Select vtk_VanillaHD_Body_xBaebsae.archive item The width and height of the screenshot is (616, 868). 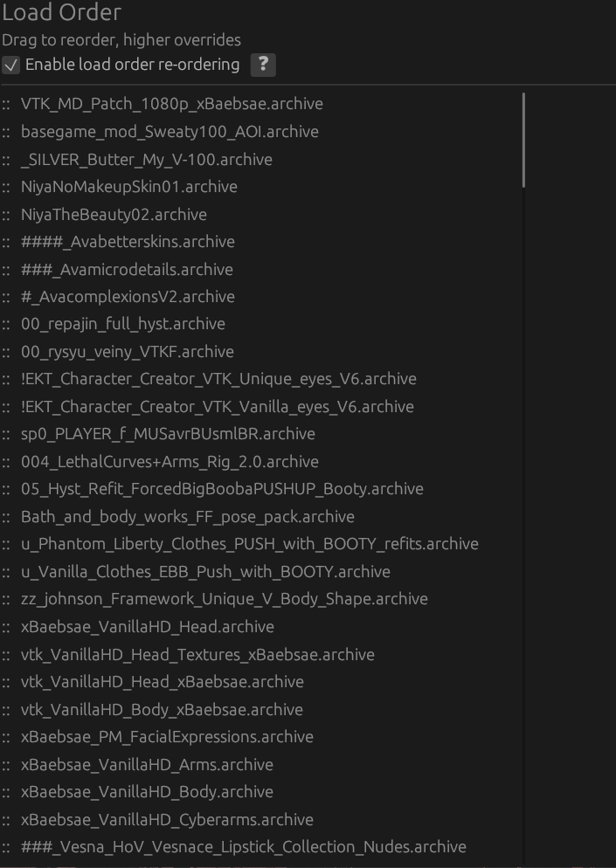coord(162,710)
